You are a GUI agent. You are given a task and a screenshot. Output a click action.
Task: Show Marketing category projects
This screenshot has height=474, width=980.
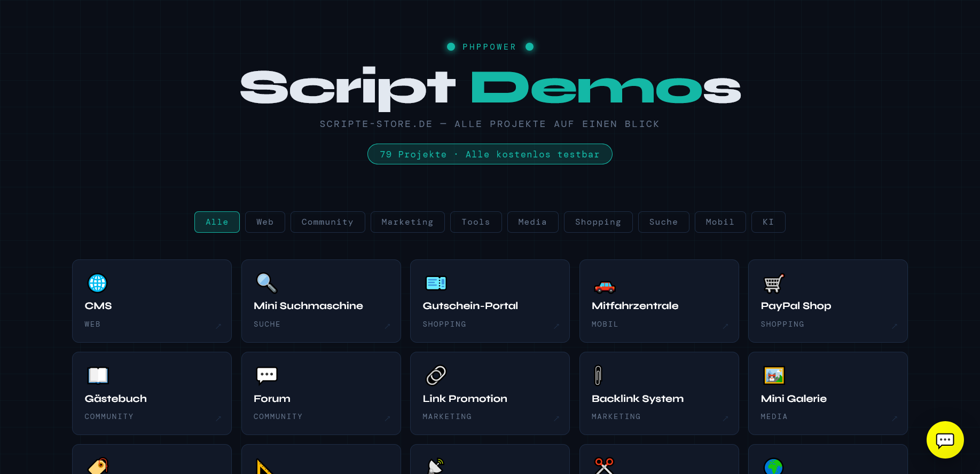coord(407,222)
